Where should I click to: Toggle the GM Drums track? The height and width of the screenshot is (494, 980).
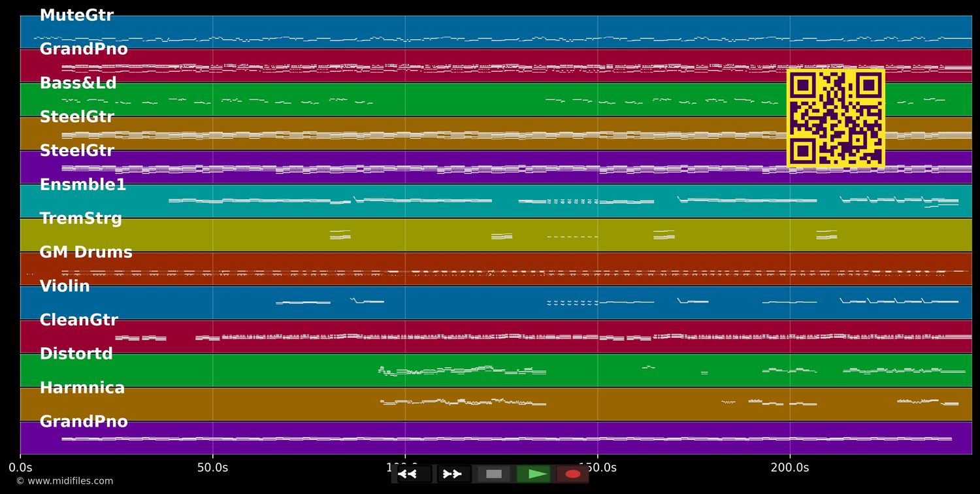click(x=86, y=252)
